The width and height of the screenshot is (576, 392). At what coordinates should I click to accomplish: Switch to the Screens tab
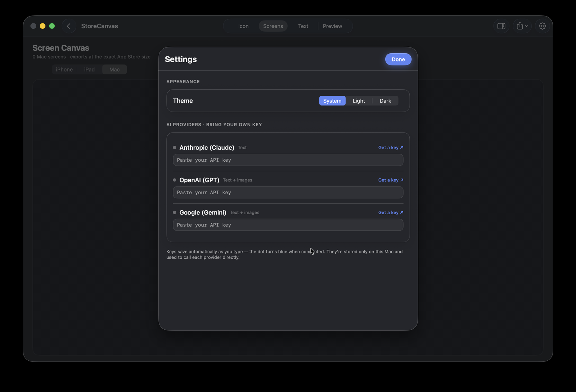tap(273, 26)
